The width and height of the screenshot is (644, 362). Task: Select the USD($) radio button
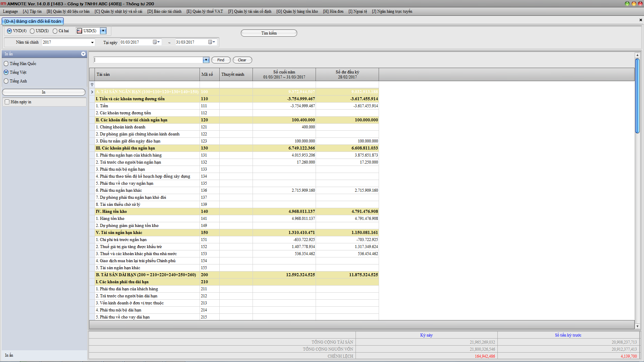tap(32, 31)
